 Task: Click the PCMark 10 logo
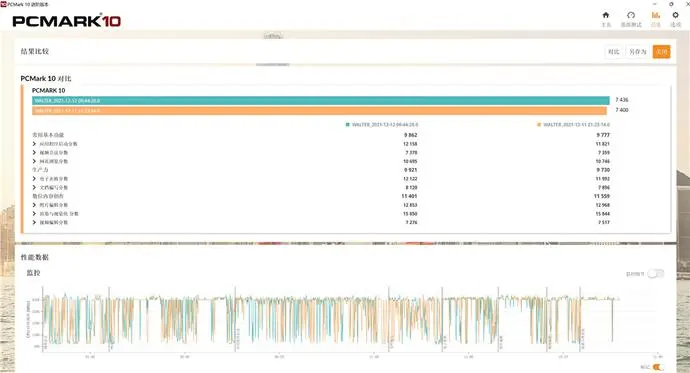click(66, 21)
